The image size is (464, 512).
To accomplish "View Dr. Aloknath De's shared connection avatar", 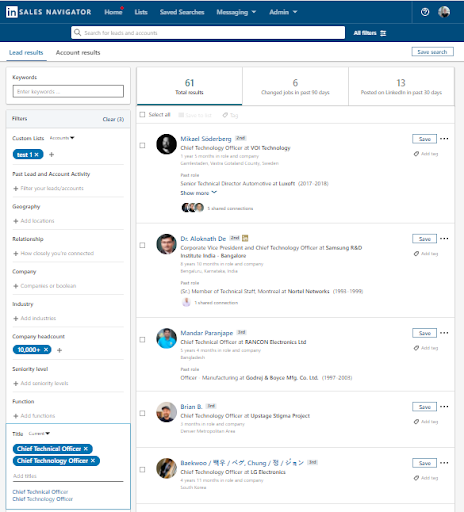I will (186, 302).
